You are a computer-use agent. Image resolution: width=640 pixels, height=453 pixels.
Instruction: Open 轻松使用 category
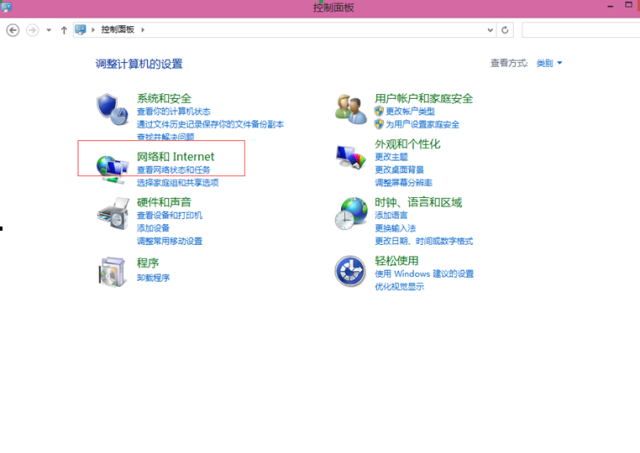pyautogui.click(x=396, y=261)
